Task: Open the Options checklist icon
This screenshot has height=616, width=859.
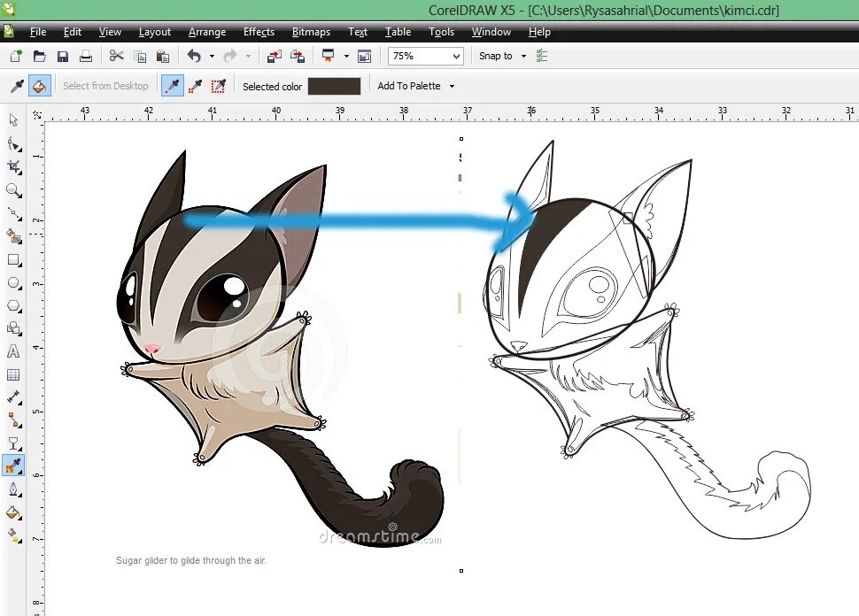Action: pos(542,56)
